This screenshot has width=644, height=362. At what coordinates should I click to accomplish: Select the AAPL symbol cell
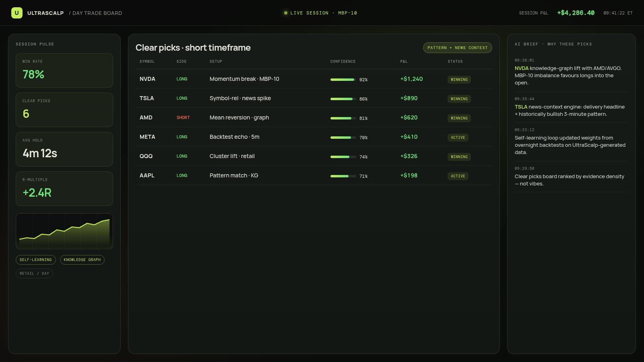tap(147, 175)
